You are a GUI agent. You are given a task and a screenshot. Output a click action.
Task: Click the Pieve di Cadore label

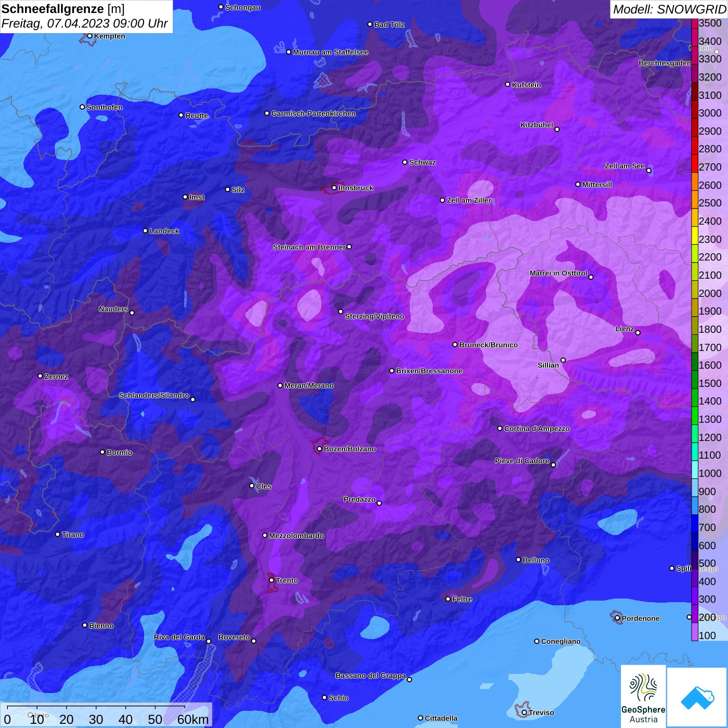click(x=522, y=461)
